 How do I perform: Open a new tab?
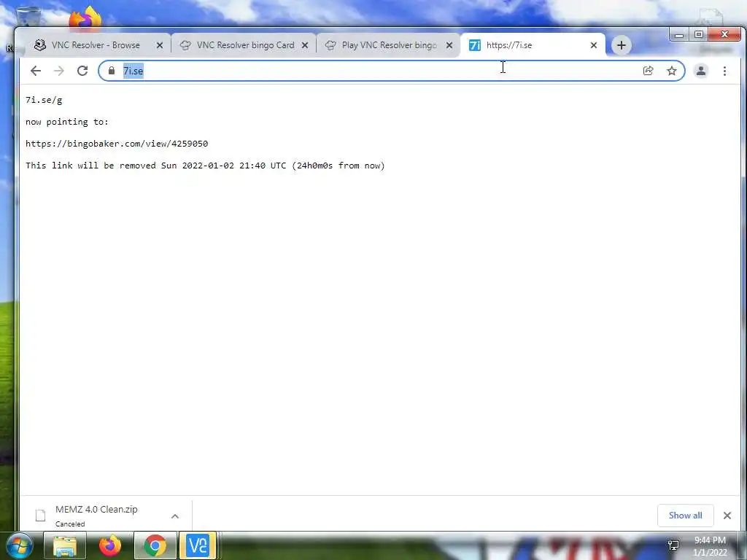pos(622,45)
